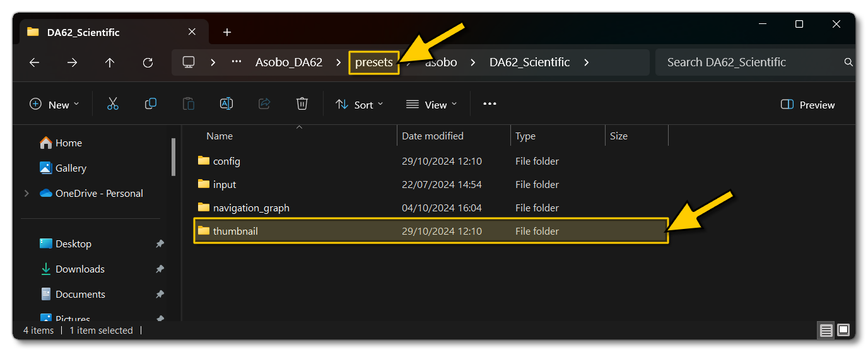This screenshot has width=868, height=352.
Task: Select the input folder
Action: click(430, 184)
